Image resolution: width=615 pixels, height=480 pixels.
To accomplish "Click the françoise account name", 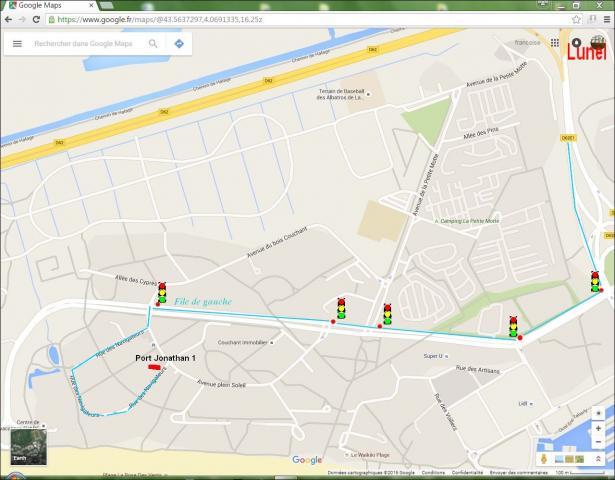I will 527,42.
